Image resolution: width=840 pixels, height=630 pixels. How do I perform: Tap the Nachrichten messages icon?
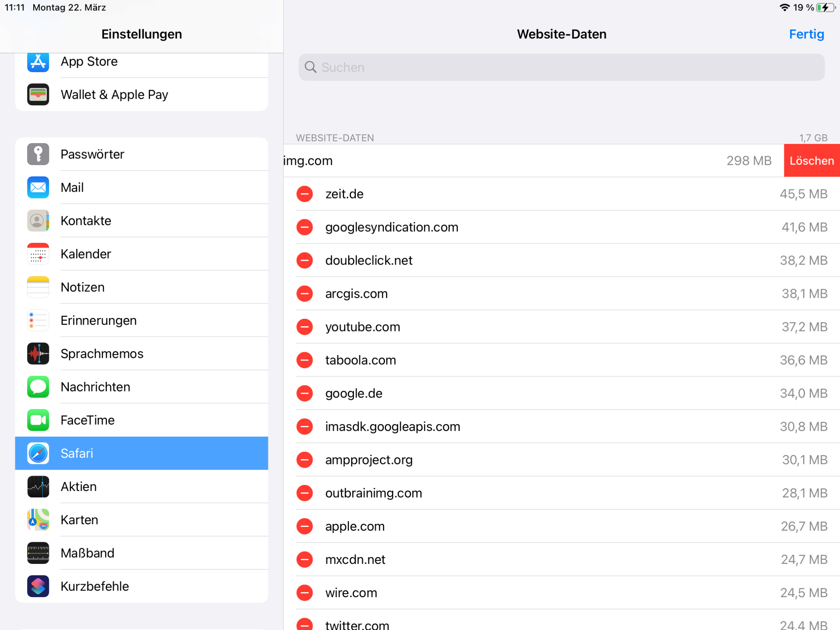(x=37, y=386)
